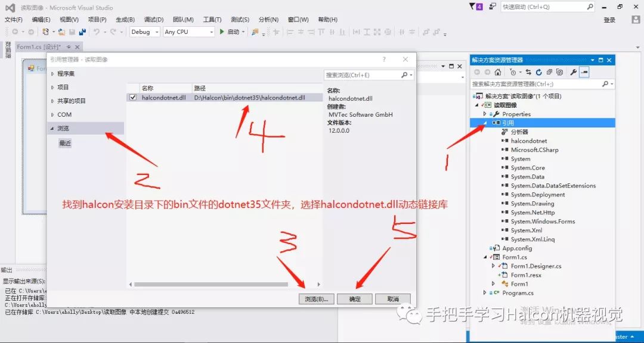Select Microsoft.CSharp reference in Solution Explorer
This screenshot has height=343, width=644.
coord(534,149)
